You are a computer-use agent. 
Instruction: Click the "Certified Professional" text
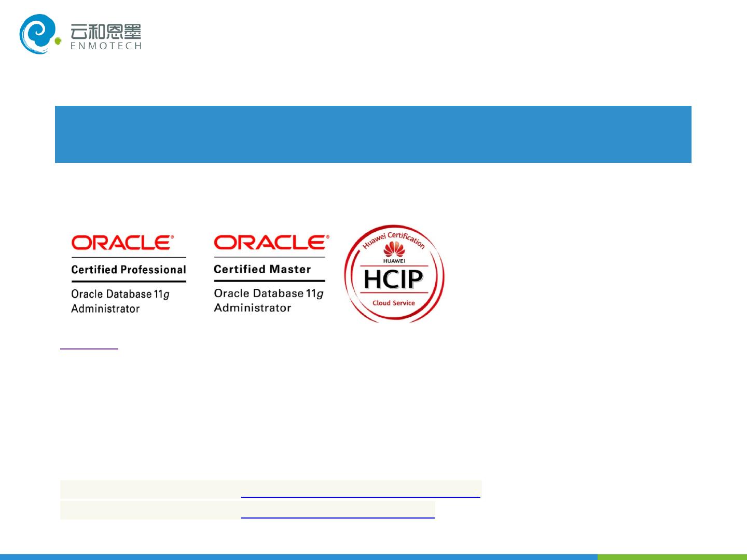pos(129,270)
